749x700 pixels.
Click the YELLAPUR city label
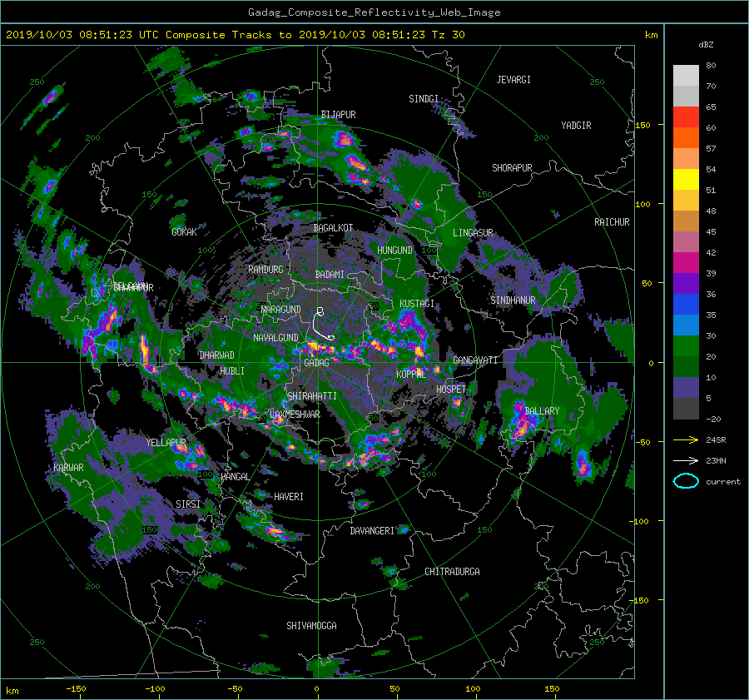pyautogui.click(x=166, y=443)
